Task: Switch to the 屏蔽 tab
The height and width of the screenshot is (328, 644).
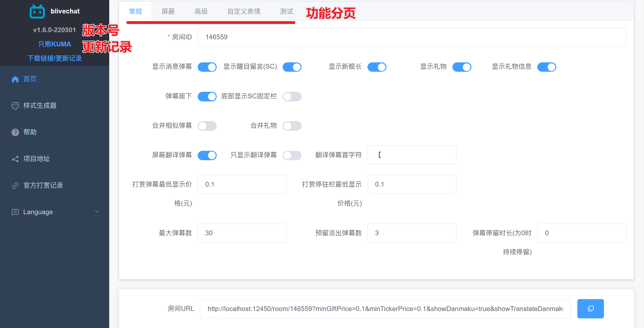Action: pos(168,11)
